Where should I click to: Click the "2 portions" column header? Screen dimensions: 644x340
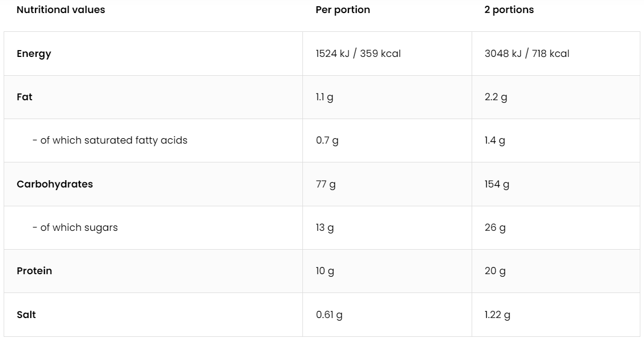[x=509, y=10]
